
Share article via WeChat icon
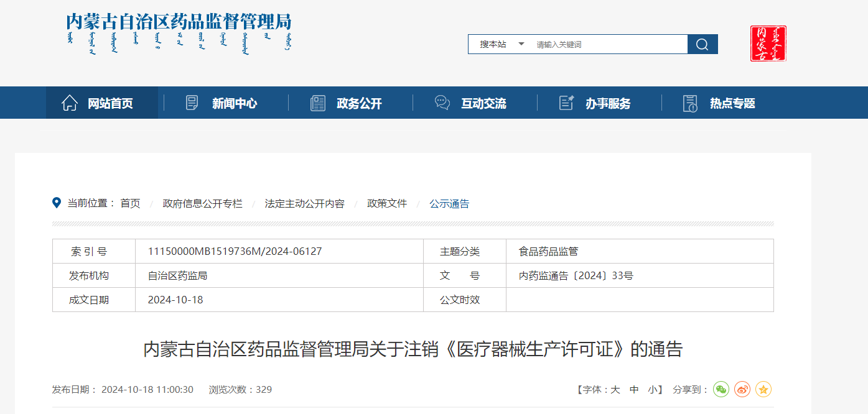click(721, 390)
